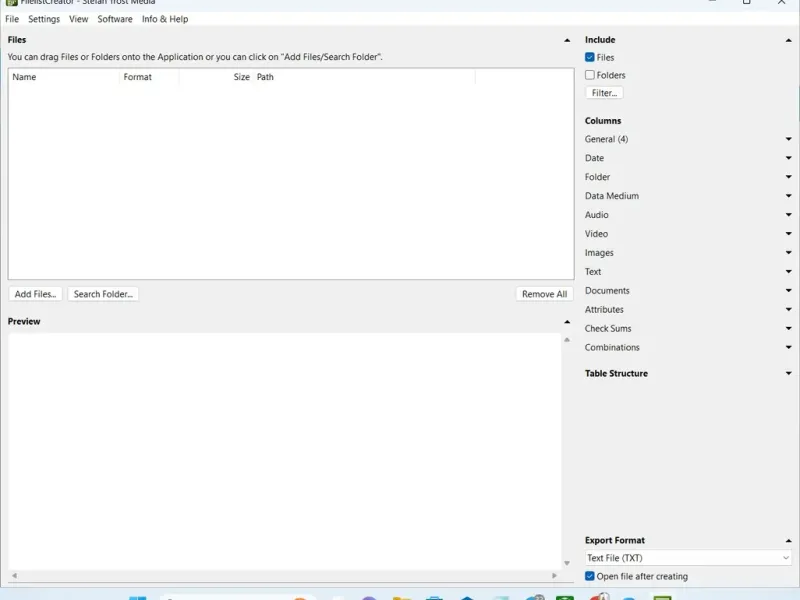The width and height of the screenshot is (800, 600).
Task: Toggle the Files include checkbox
Action: 590,57
